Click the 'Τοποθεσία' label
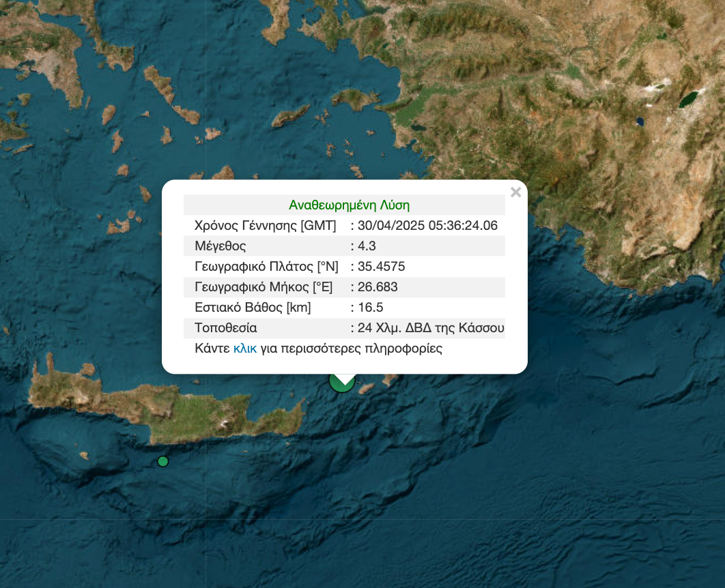725x588 pixels. pos(226,328)
